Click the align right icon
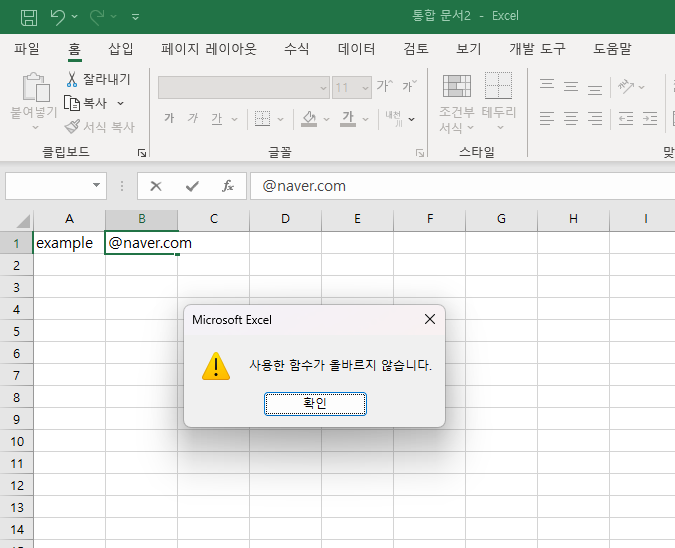The height and width of the screenshot is (548, 675). click(x=595, y=118)
